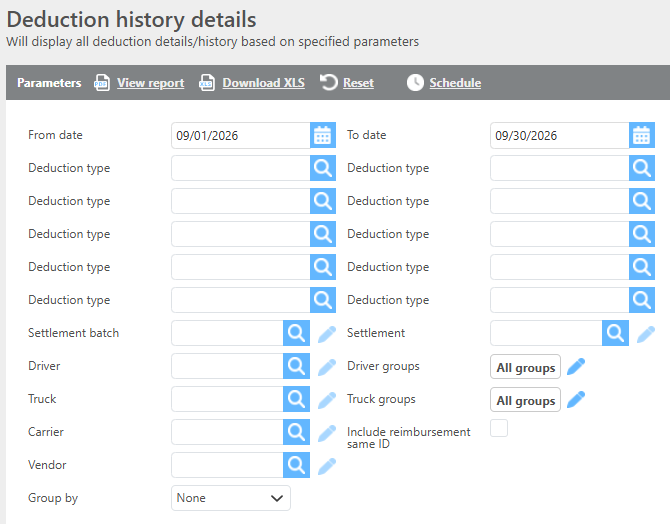The height and width of the screenshot is (524, 670).
Task: Click the pencil icon next to the Driver field
Action: (x=327, y=367)
